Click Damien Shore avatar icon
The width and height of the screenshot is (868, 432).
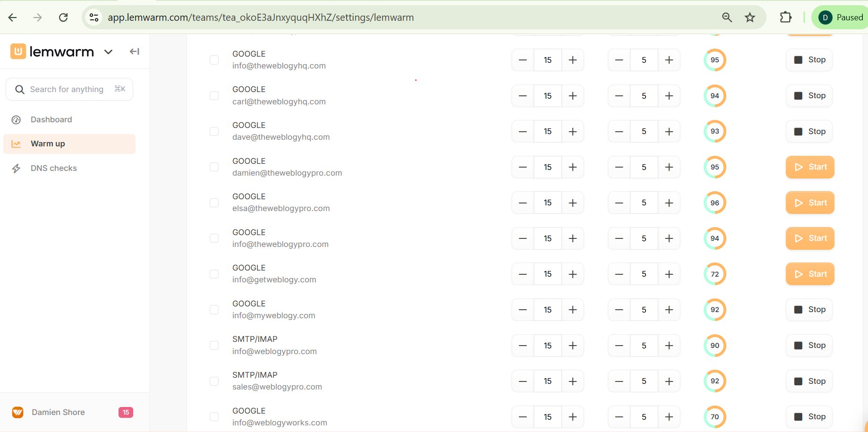(x=17, y=412)
